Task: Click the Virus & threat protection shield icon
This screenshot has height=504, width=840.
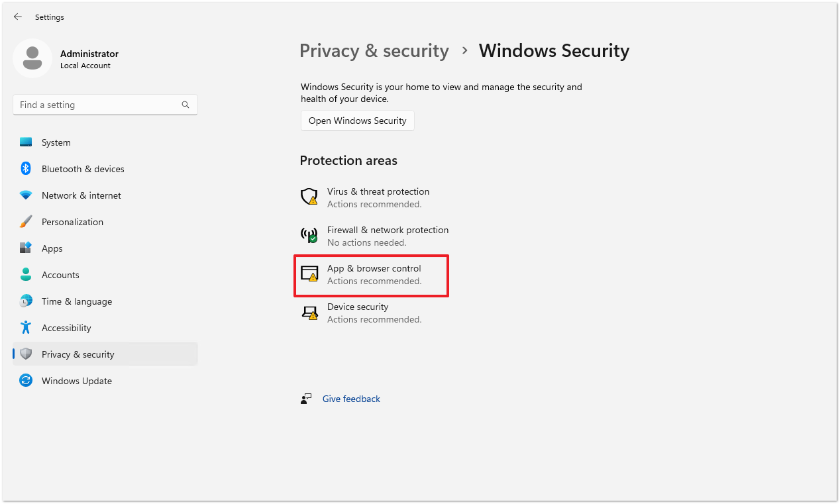Action: 309,197
